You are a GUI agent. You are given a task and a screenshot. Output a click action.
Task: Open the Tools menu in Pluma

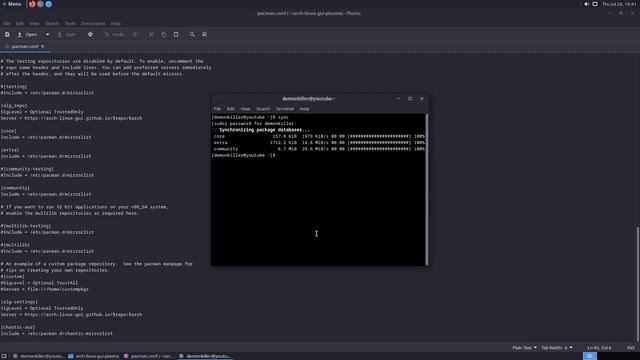(x=70, y=24)
